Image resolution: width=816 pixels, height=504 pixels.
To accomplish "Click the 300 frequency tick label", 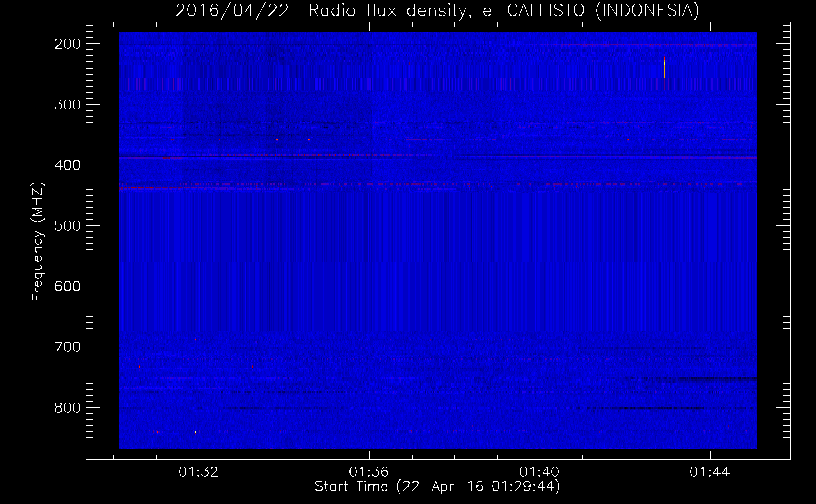I will point(68,105).
